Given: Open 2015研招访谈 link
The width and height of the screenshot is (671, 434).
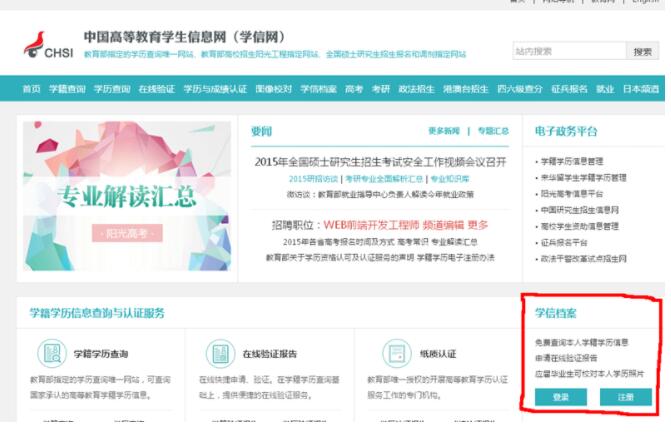Looking at the screenshot, I should [x=313, y=179].
